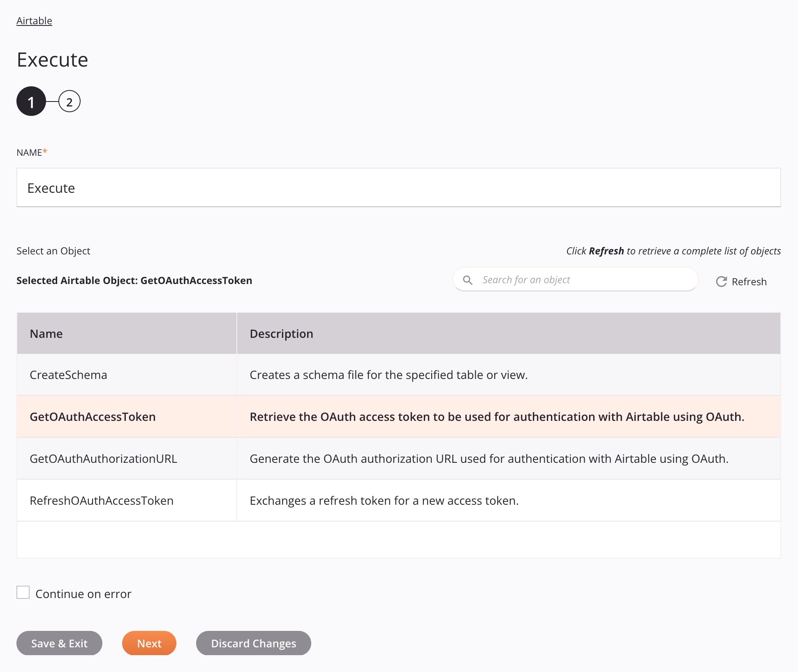This screenshot has height=672, width=798.
Task: Click the Refresh circular arrow icon
Action: pos(722,282)
